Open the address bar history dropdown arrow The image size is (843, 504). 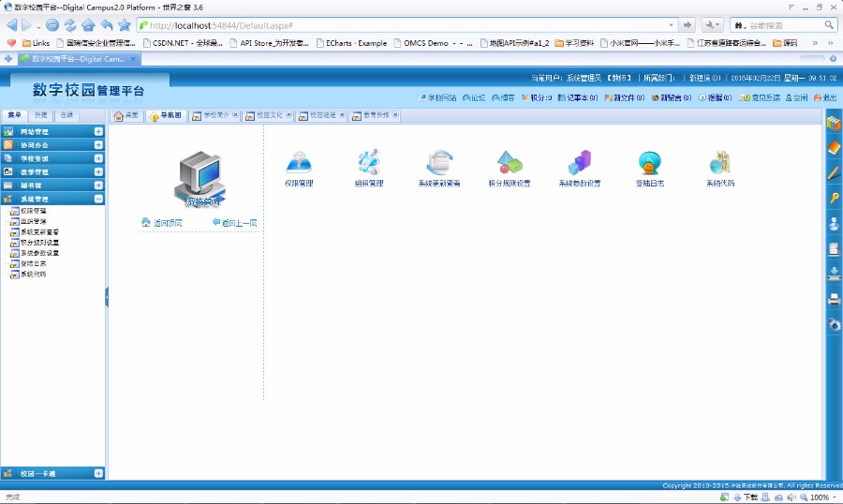click(671, 25)
